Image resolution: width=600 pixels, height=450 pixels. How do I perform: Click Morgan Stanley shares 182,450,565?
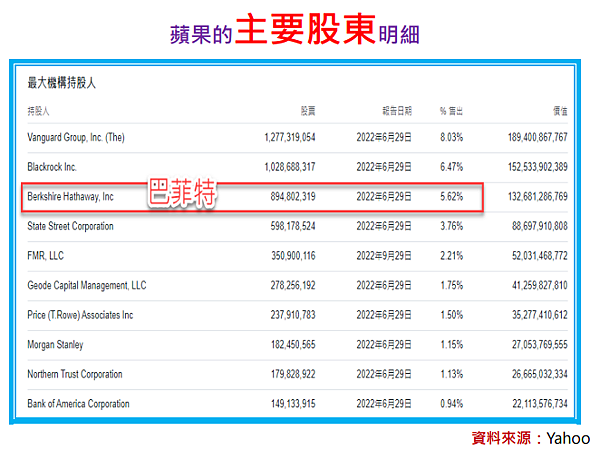tap(293, 345)
